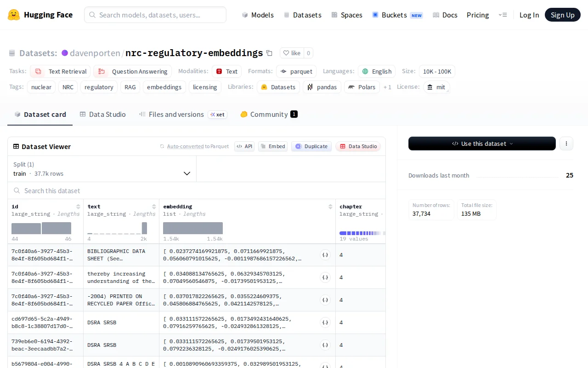Click the pandas library tag
Screen dimensions: 588x368
pos(322,87)
